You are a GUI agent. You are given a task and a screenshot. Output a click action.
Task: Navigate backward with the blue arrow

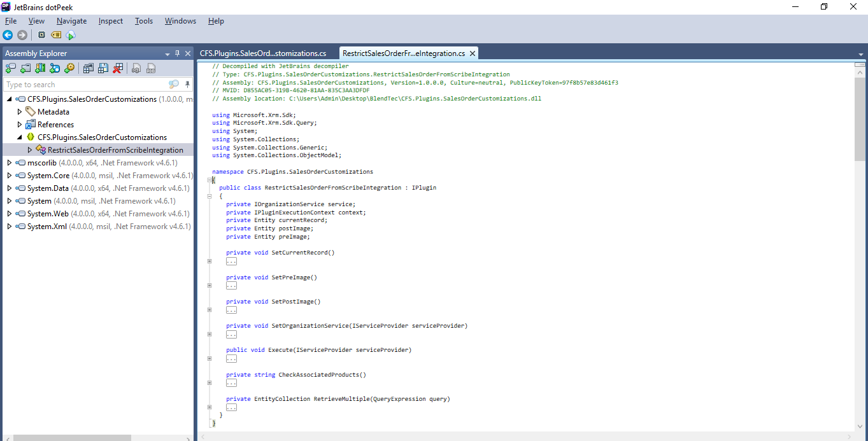pos(8,35)
